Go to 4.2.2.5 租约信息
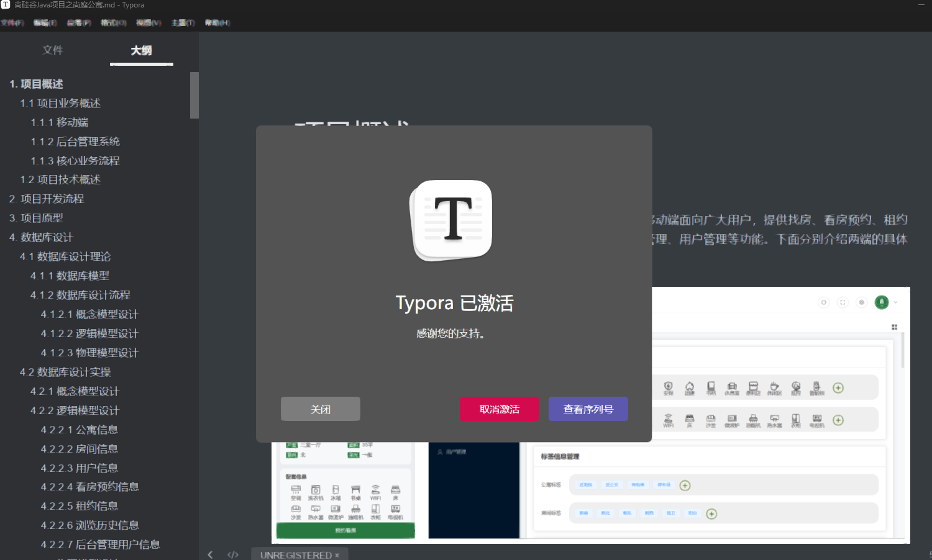Screen dimensions: 932x560 [80, 506]
